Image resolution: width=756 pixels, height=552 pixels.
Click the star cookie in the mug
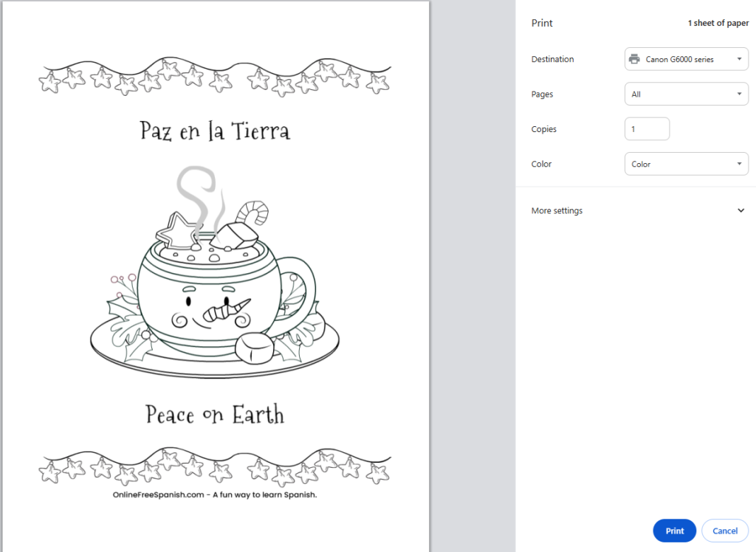tap(179, 228)
